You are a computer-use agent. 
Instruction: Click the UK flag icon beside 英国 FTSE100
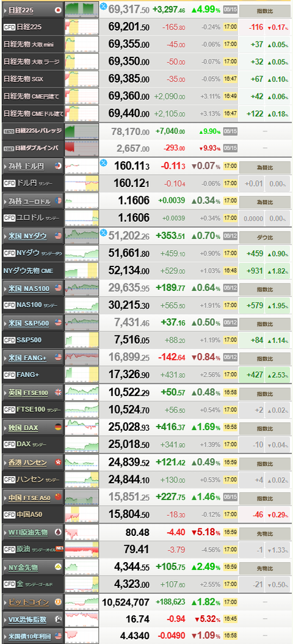tap(58, 393)
